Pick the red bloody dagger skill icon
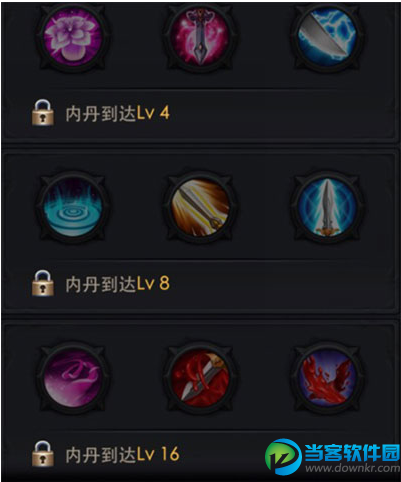Image resolution: width=401 pixels, height=482 pixels. (200, 377)
